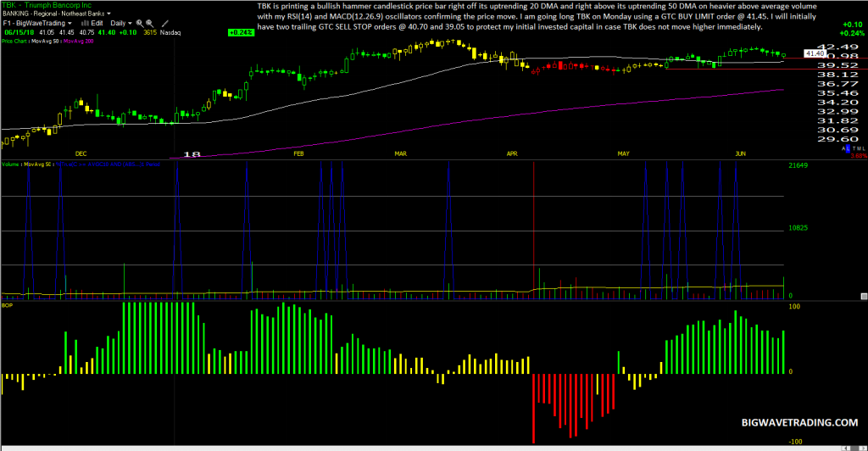
Task: Toggle the T option near price scale
Action: [x=854, y=149]
